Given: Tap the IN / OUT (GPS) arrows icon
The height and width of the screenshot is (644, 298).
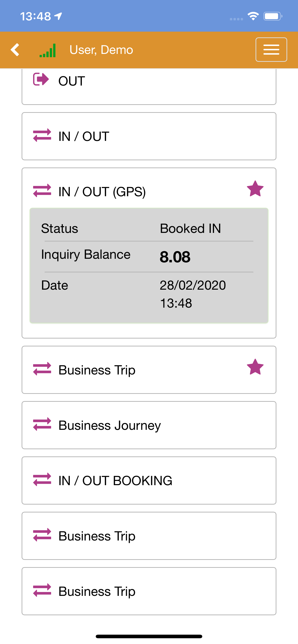Looking at the screenshot, I should click(x=42, y=191).
